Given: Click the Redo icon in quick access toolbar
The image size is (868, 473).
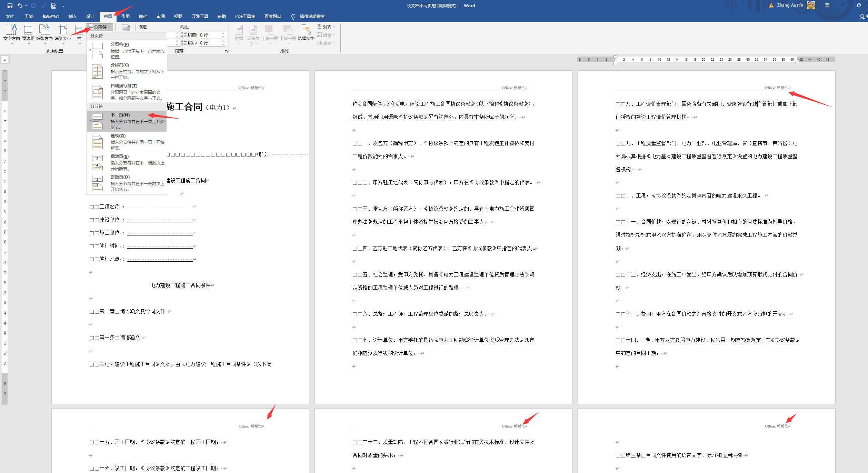Looking at the screenshot, I should pos(33,6).
